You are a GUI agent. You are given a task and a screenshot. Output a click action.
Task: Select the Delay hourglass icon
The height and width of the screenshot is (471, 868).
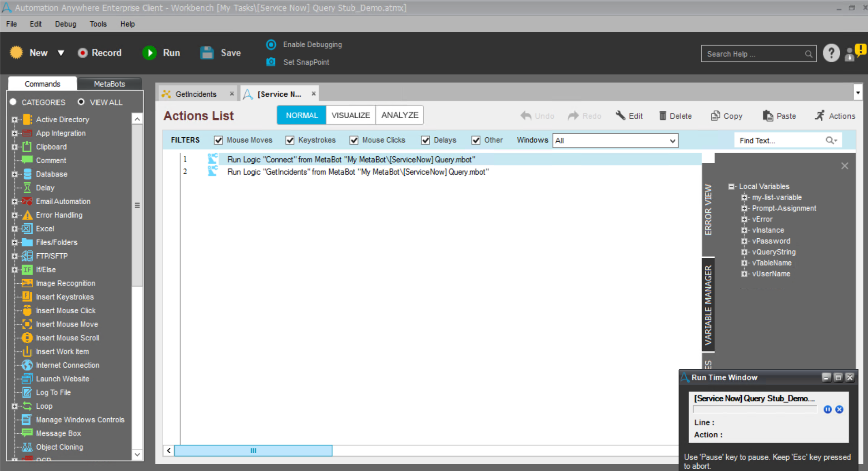click(27, 188)
